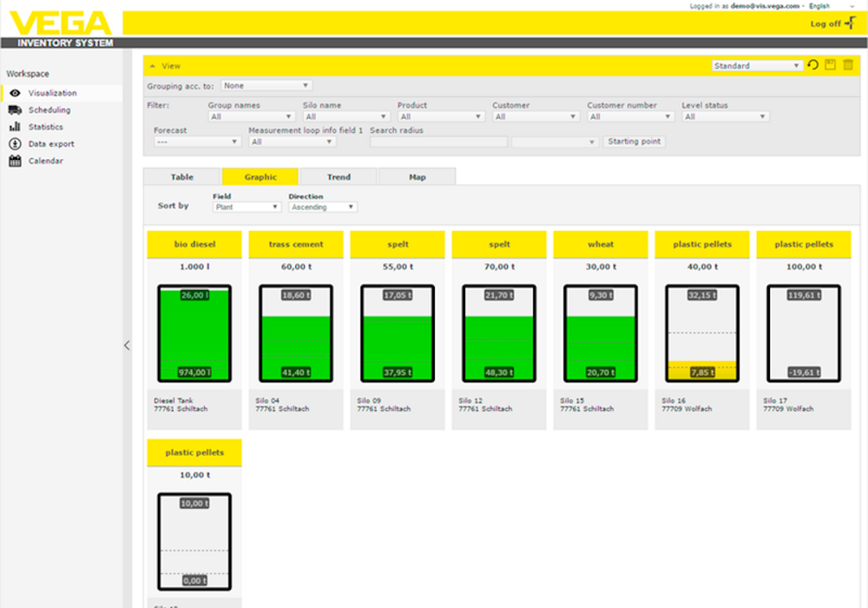Click the wheat silo level graphic
The image size is (868, 608).
pos(601,334)
